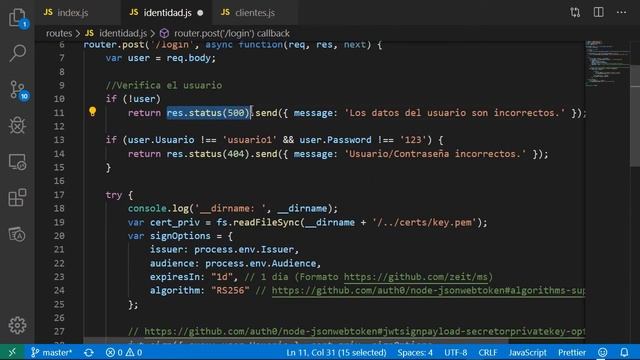Click line number 17 in gutter
The width and height of the screenshot is (640, 360).
59,195
